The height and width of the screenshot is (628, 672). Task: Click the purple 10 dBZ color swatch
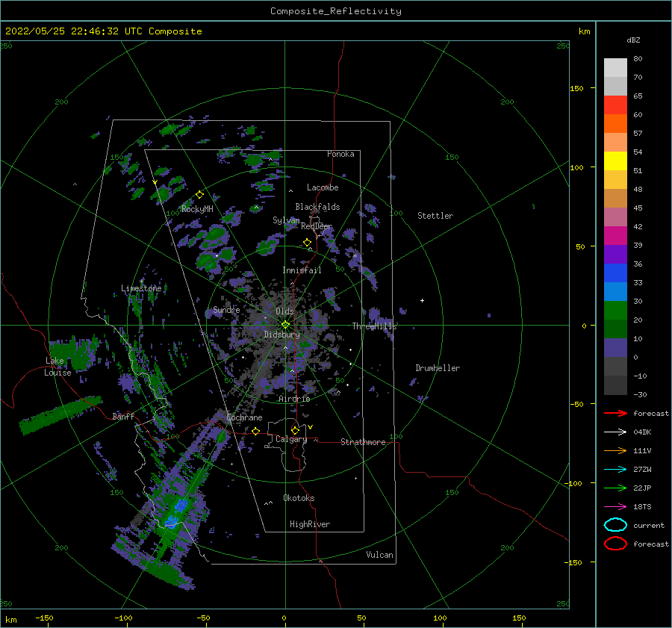615,348
